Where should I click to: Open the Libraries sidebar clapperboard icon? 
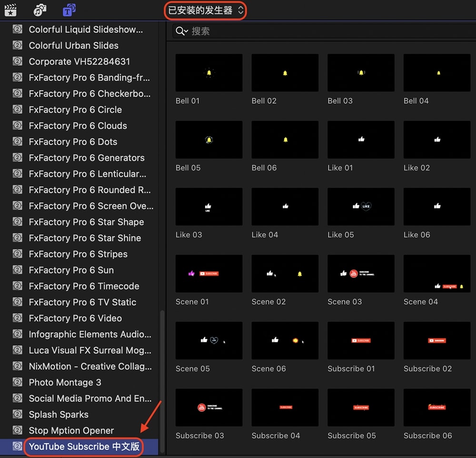10,10
